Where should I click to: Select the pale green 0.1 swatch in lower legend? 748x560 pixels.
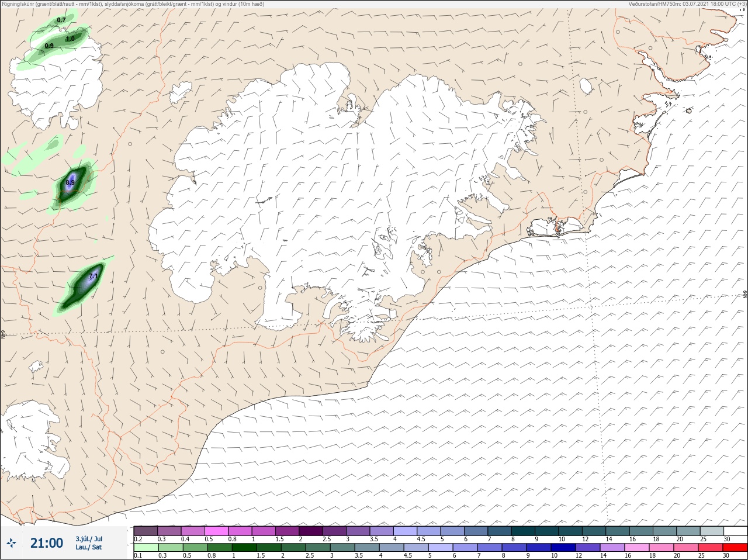pos(146,548)
